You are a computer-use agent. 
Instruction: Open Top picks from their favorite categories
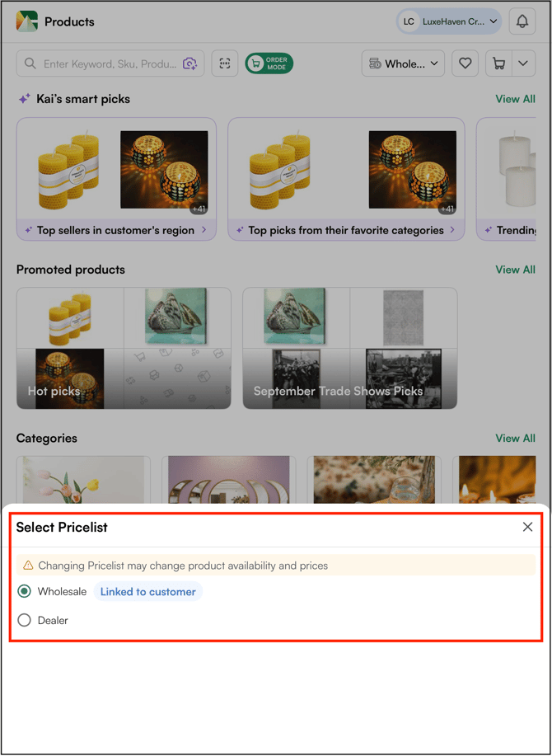point(346,231)
